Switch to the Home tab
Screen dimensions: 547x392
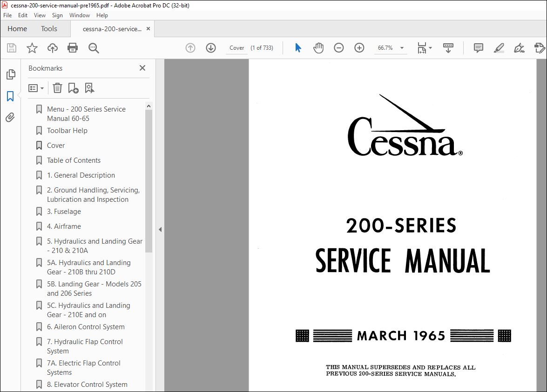click(x=17, y=28)
